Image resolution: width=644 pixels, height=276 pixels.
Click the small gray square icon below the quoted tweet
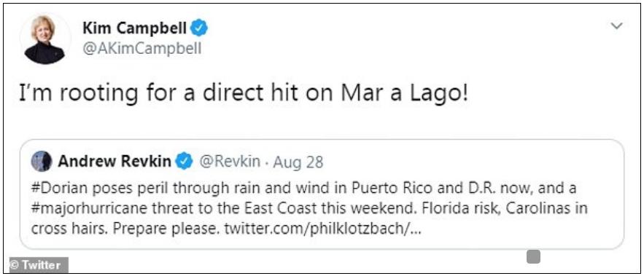point(534,257)
